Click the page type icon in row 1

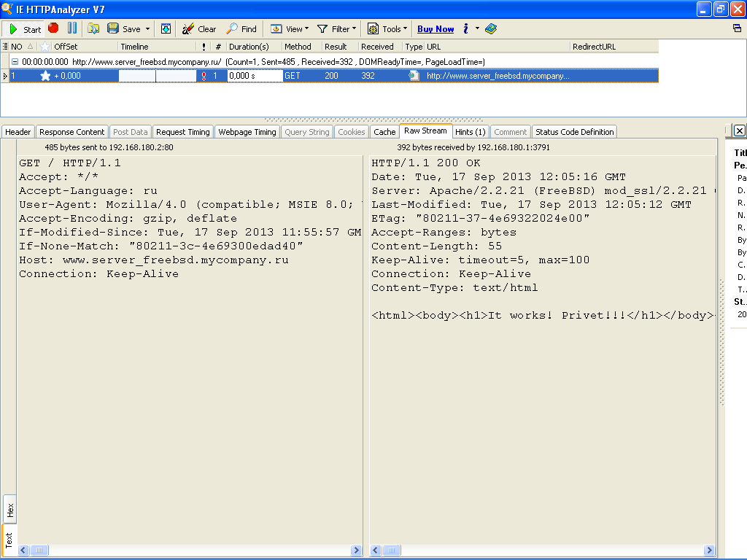click(x=414, y=76)
